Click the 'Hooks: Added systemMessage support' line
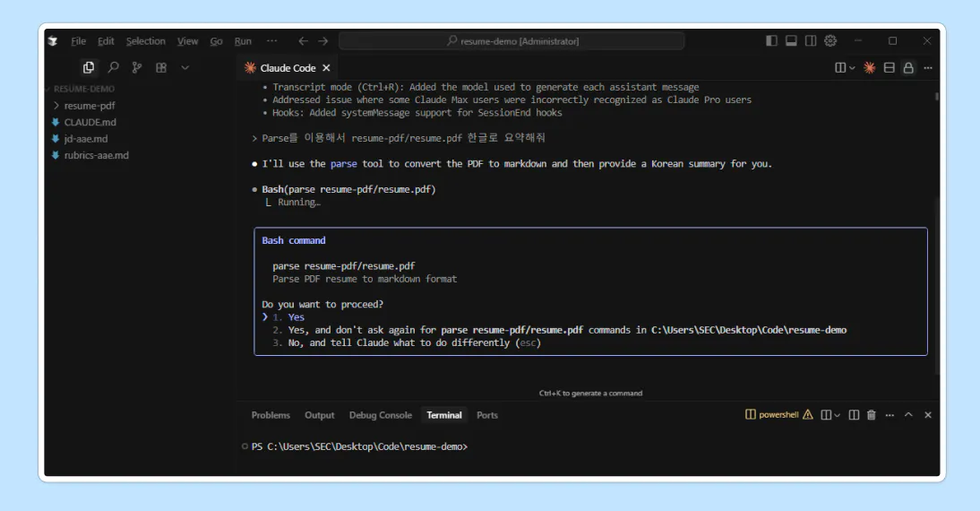This screenshot has width=980, height=511. pyautogui.click(x=417, y=113)
